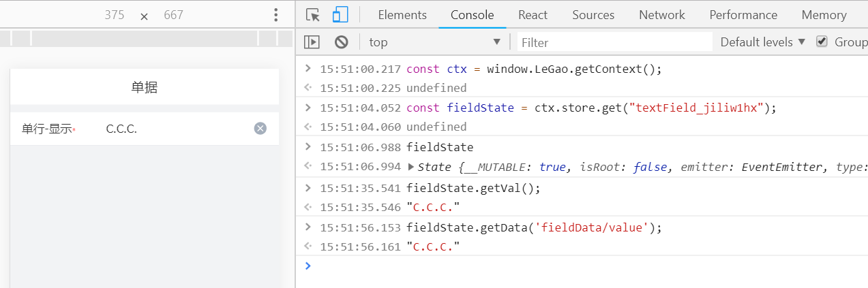This screenshot has width=868, height=288.
Task: Open the Performance tab
Action: pos(743,15)
